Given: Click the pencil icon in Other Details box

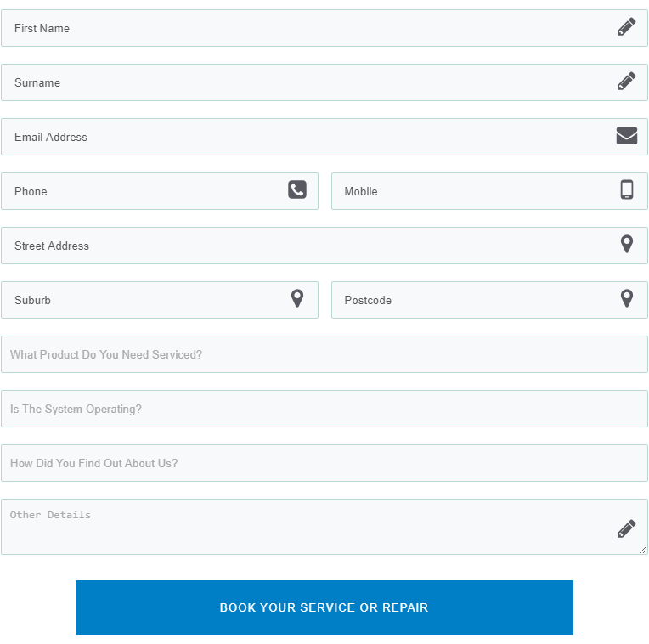Looking at the screenshot, I should [x=626, y=529].
